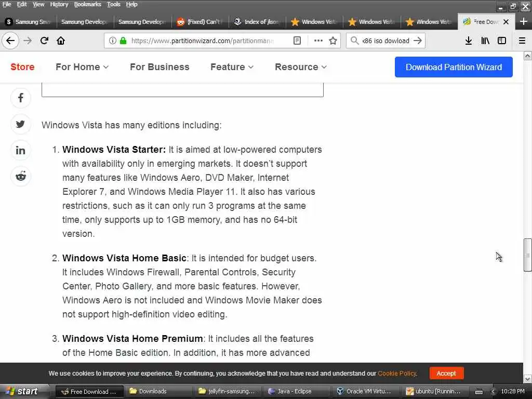Open the downloads panel arrow

click(x=469, y=41)
